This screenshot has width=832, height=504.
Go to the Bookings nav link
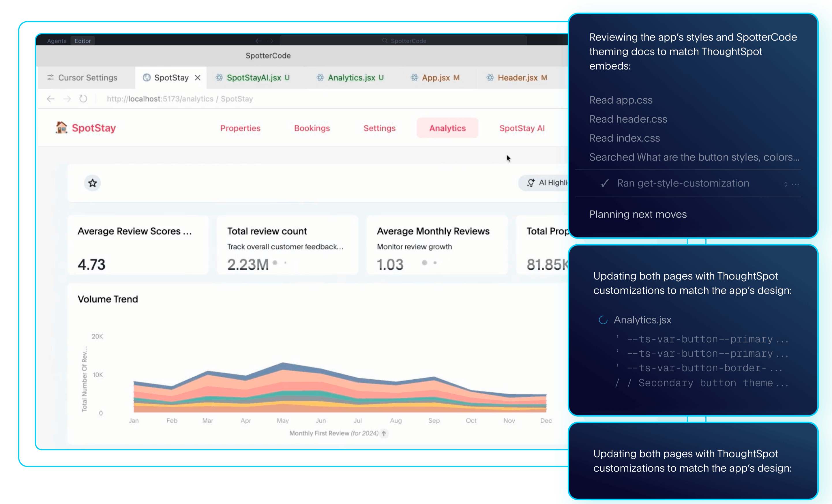312,128
